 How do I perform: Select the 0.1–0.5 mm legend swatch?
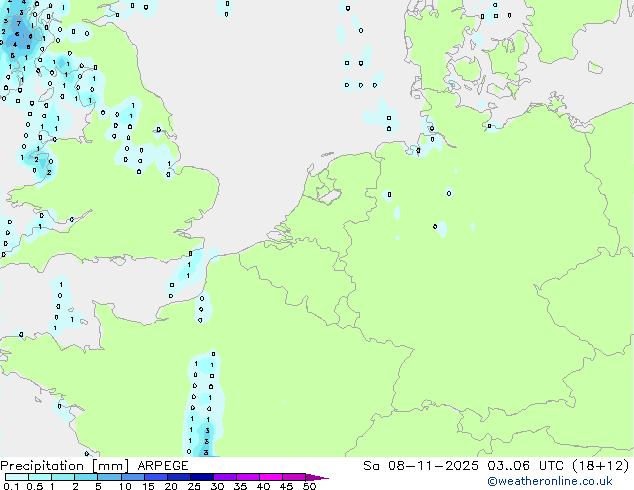tap(17, 477)
